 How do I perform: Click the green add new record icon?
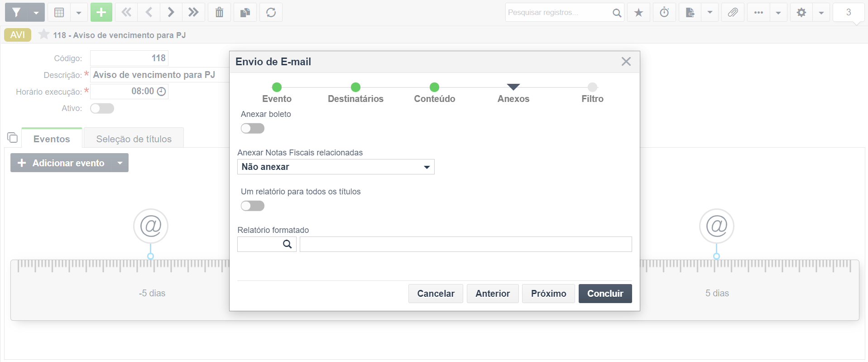click(101, 12)
